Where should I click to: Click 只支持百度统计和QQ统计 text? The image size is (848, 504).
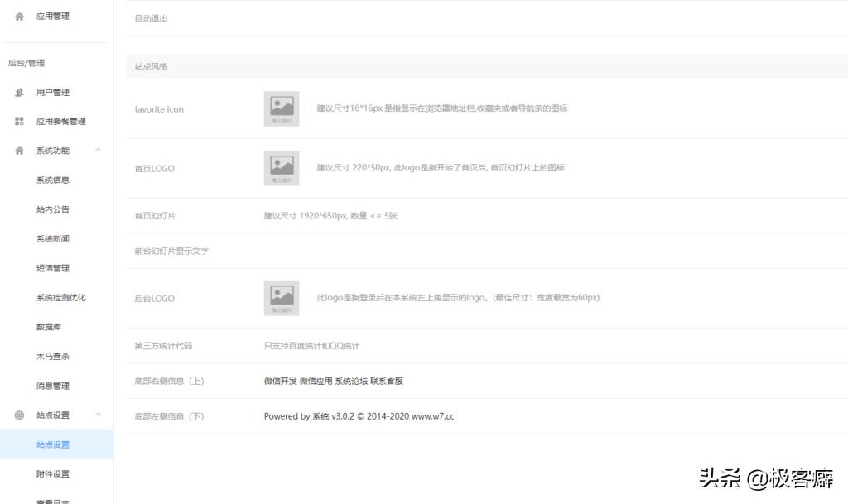click(x=311, y=346)
